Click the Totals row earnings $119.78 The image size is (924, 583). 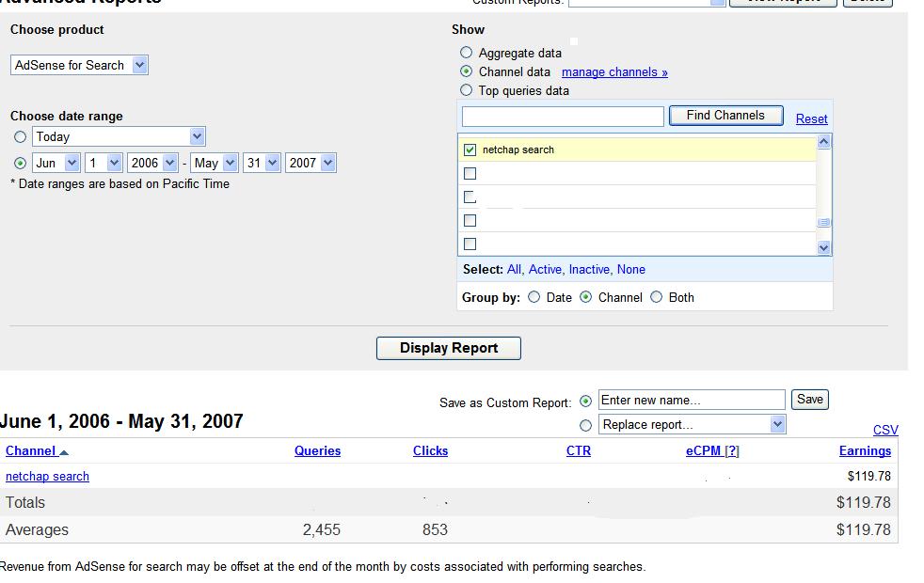[x=864, y=502]
